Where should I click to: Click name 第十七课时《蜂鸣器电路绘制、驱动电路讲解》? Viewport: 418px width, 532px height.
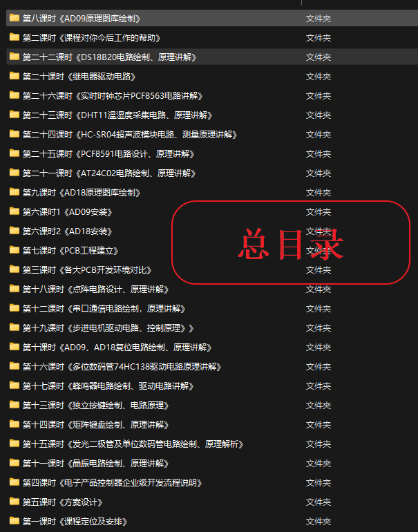click(x=108, y=386)
